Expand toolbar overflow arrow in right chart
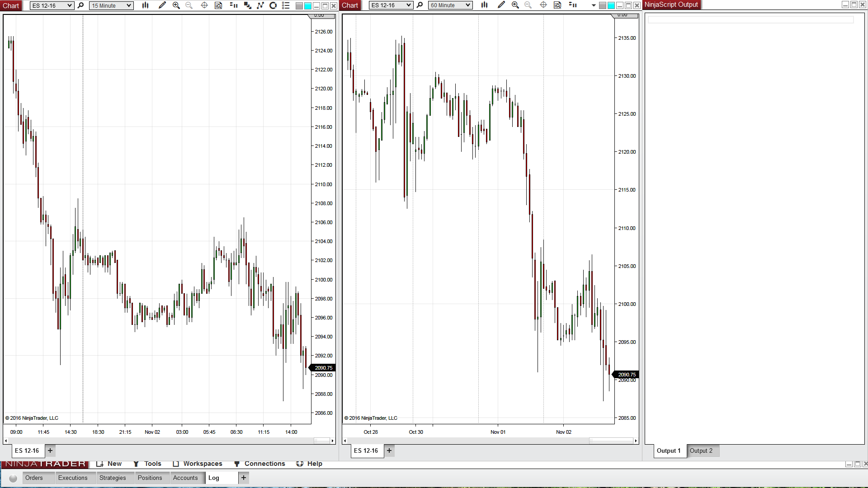The height and width of the screenshot is (488, 868). [594, 5]
